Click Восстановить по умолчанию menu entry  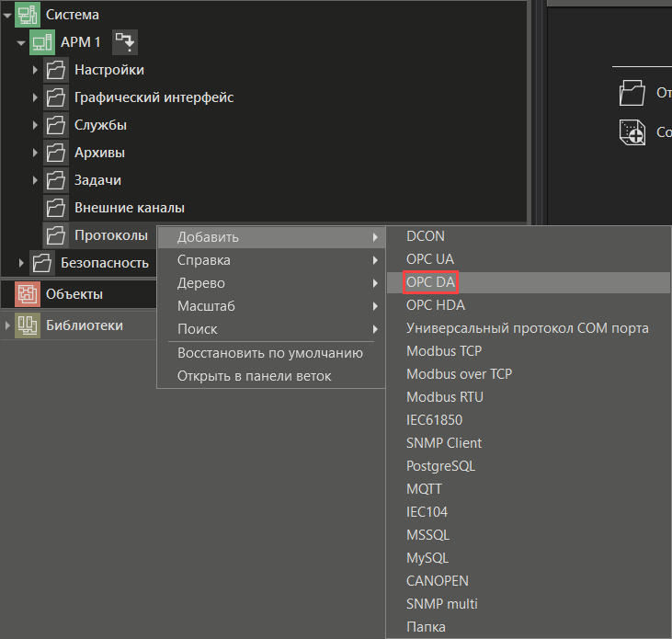click(x=269, y=353)
